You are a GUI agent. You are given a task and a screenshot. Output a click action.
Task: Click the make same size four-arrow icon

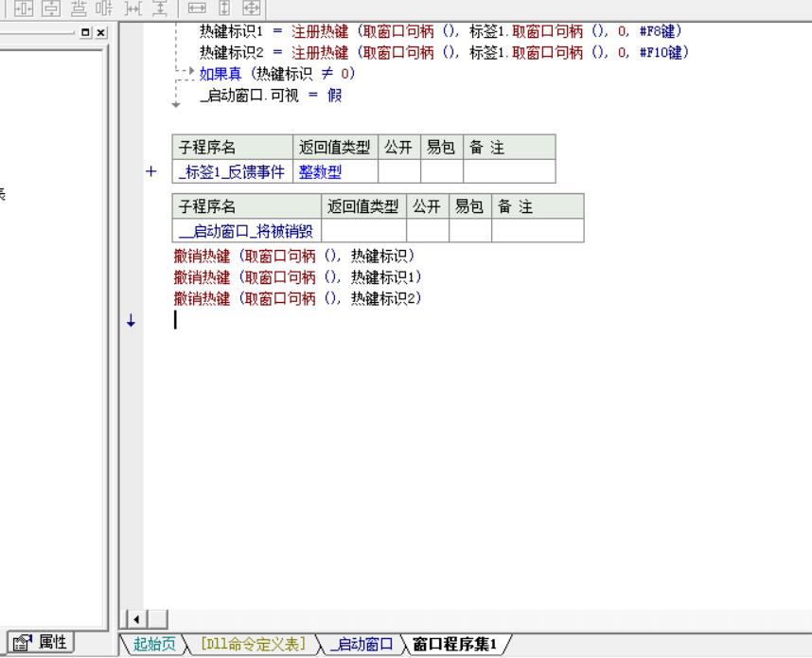click(x=252, y=8)
